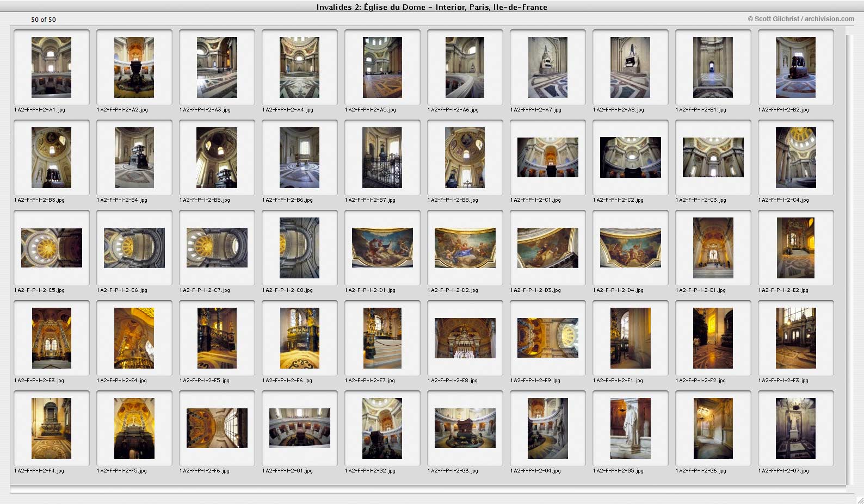864x504 pixels.
Task: Click thumbnail 1A2-F-P-I-2-A4.jpg
Action: coord(300,67)
